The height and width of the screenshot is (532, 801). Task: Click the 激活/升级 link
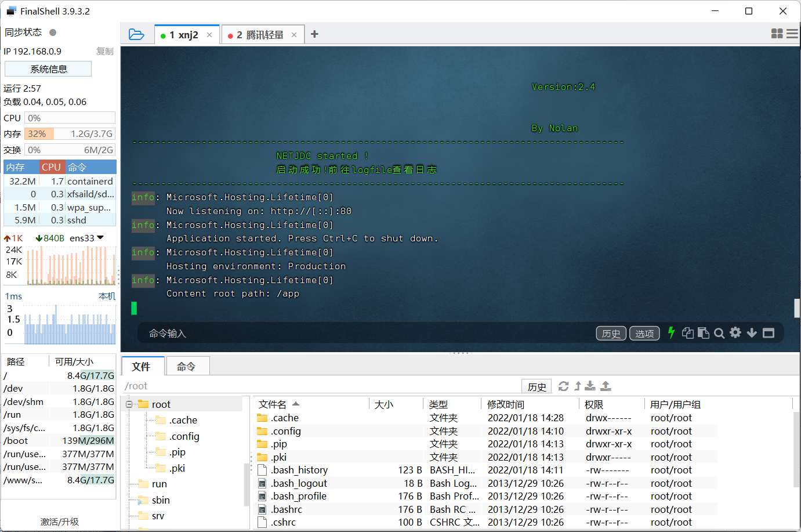[60, 522]
